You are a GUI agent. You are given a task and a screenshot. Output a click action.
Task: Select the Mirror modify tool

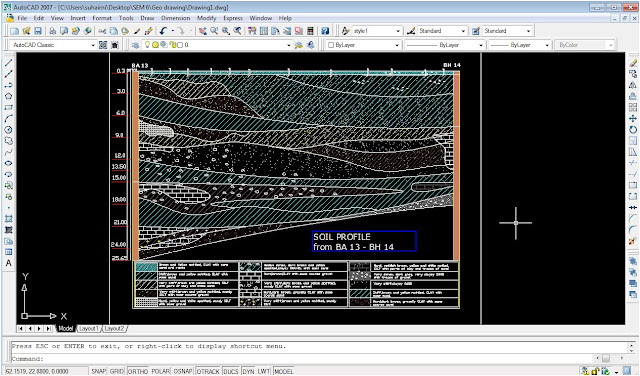[x=633, y=85]
